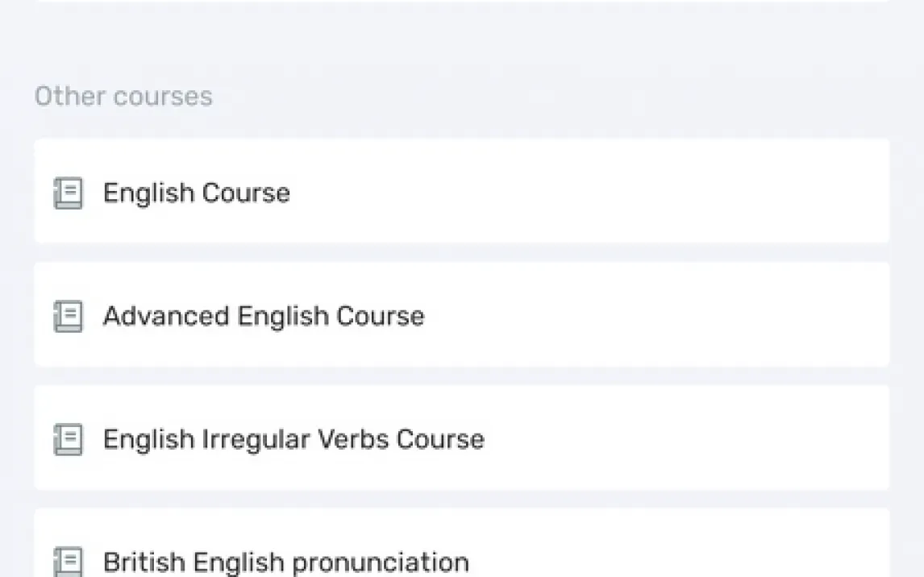Open the Advanced English Course card

[x=461, y=314]
